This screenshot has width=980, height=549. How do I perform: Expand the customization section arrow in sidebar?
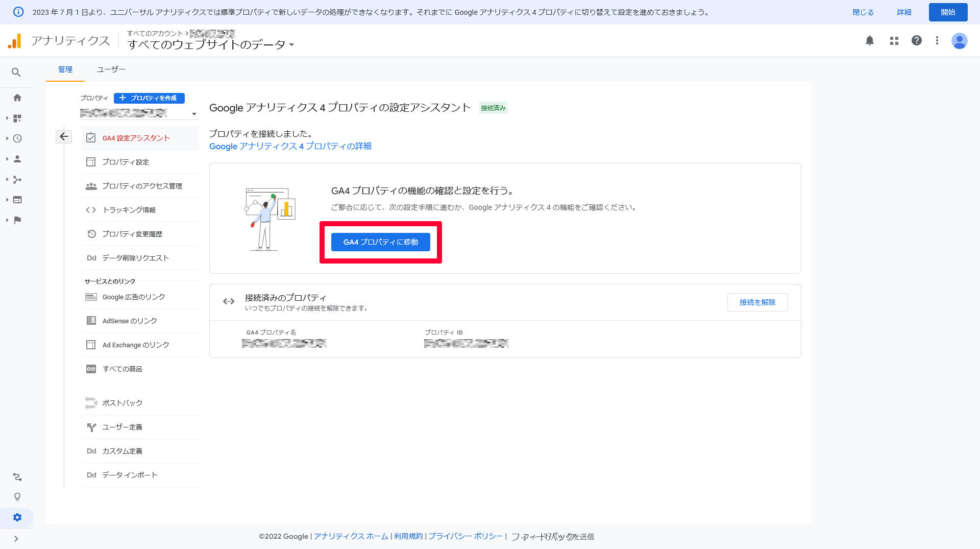click(7, 118)
